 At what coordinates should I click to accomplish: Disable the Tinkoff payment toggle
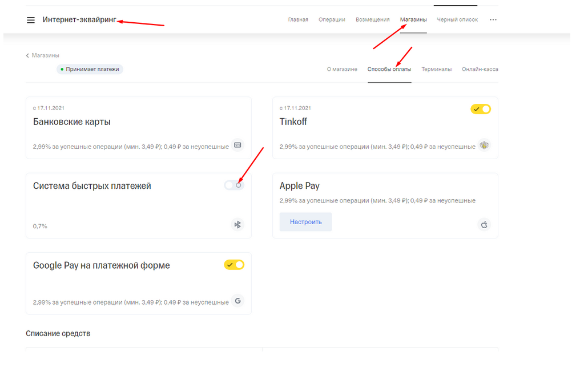tap(481, 109)
